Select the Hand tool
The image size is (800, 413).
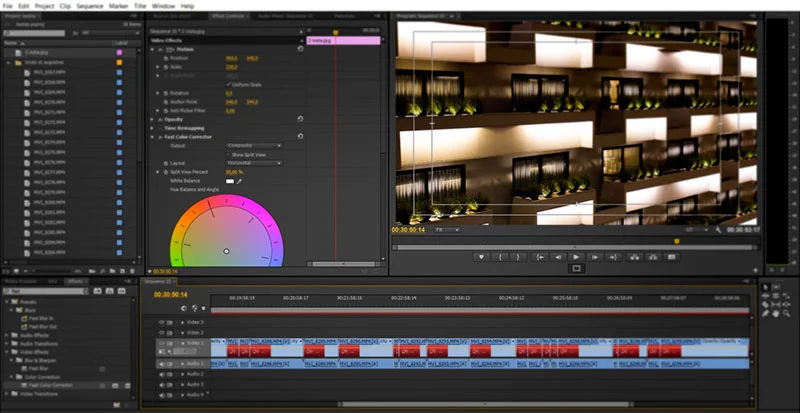point(776,313)
